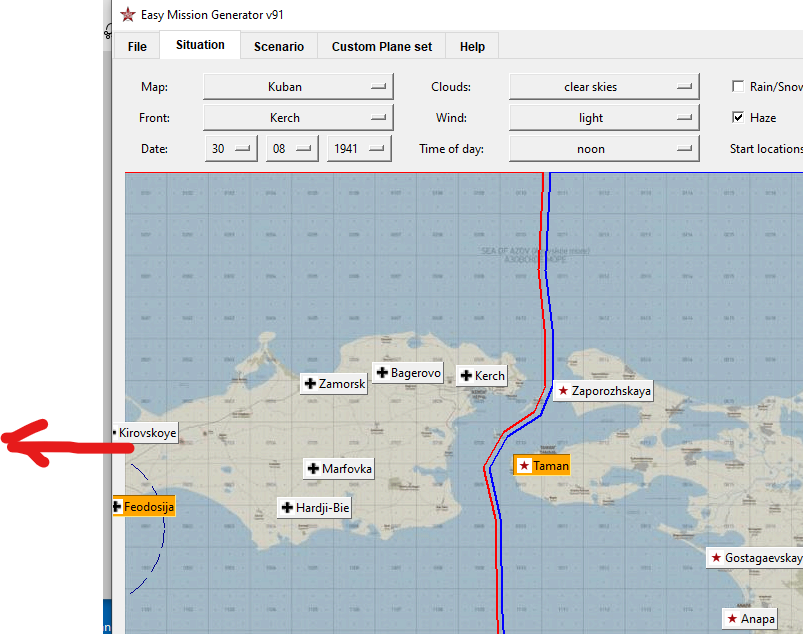Open the Time of day dropdown

coord(603,149)
